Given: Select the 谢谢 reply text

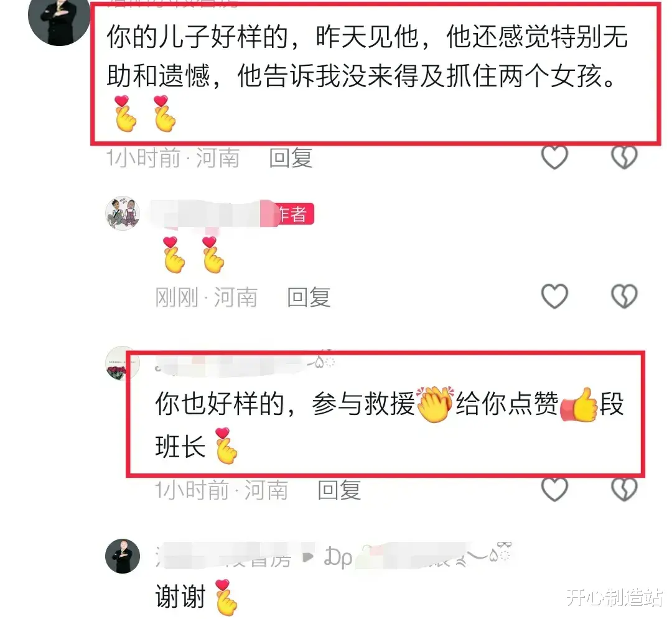Looking at the screenshot, I should tap(180, 596).
